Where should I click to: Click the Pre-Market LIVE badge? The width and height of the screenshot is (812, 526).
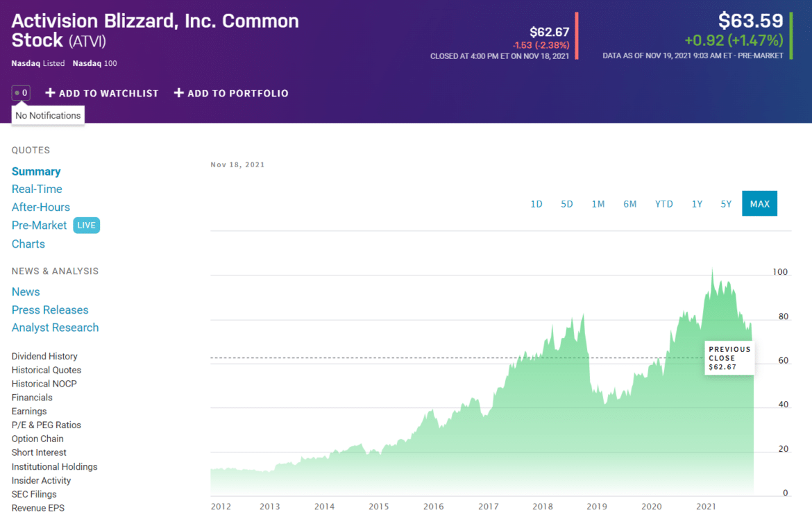coord(86,225)
